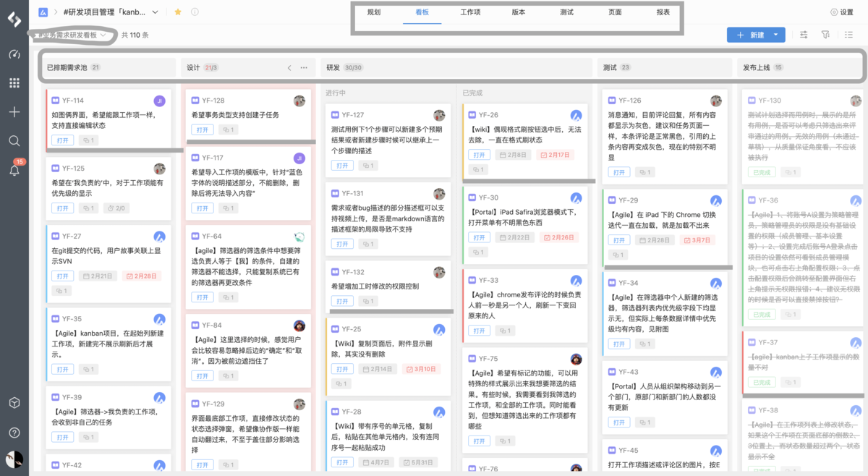The width and height of the screenshot is (868, 476).
Task: Switch to the 报表 tab
Action: (x=663, y=12)
